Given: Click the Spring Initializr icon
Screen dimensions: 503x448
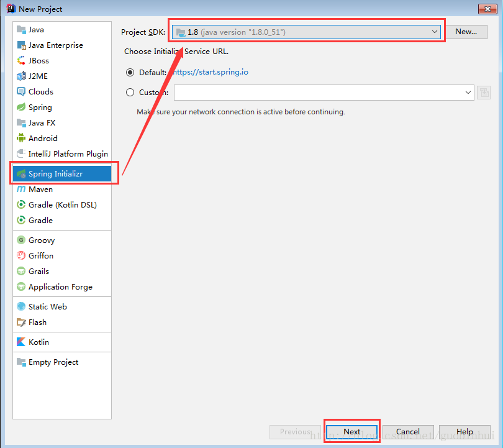Looking at the screenshot, I should click(x=21, y=174).
